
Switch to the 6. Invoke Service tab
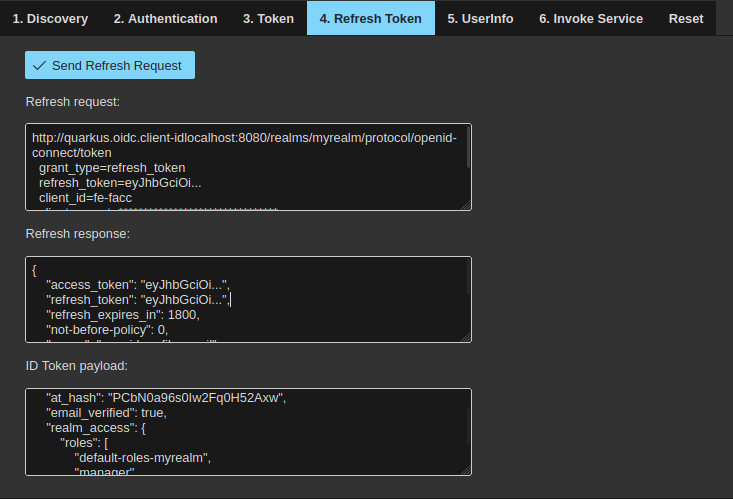(x=591, y=18)
